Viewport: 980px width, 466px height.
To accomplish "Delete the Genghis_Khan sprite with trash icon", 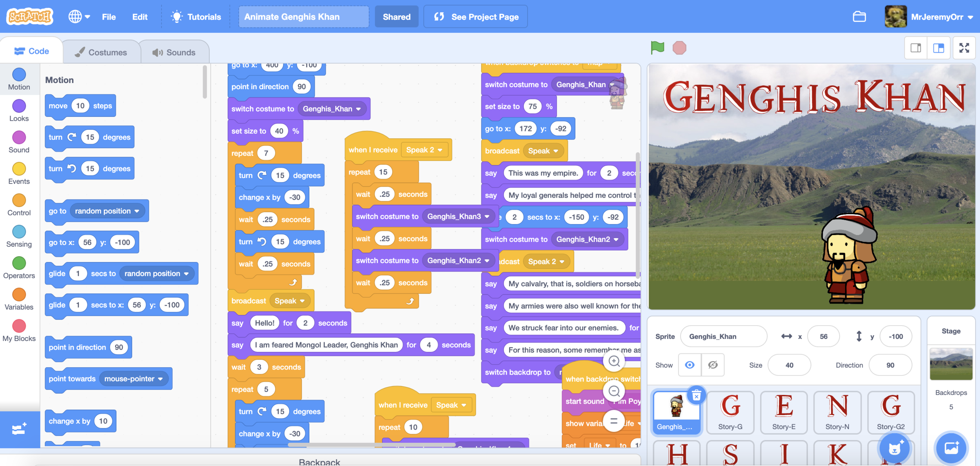I will (x=696, y=396).
